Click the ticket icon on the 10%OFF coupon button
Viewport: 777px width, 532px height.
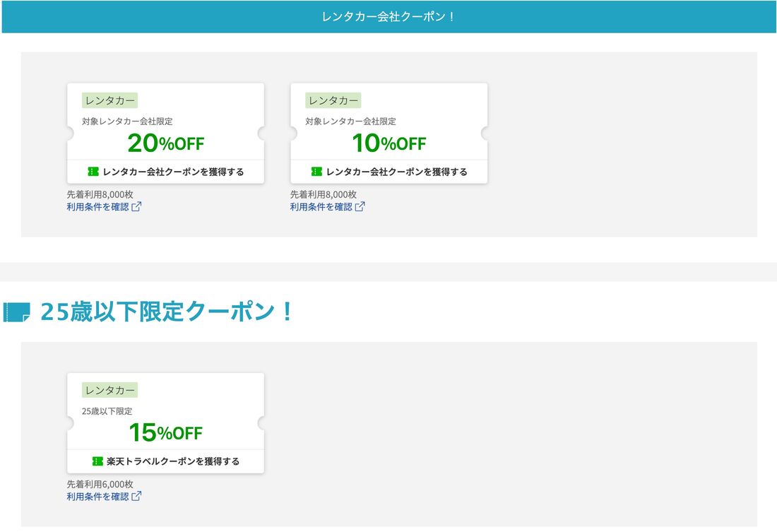316,172
